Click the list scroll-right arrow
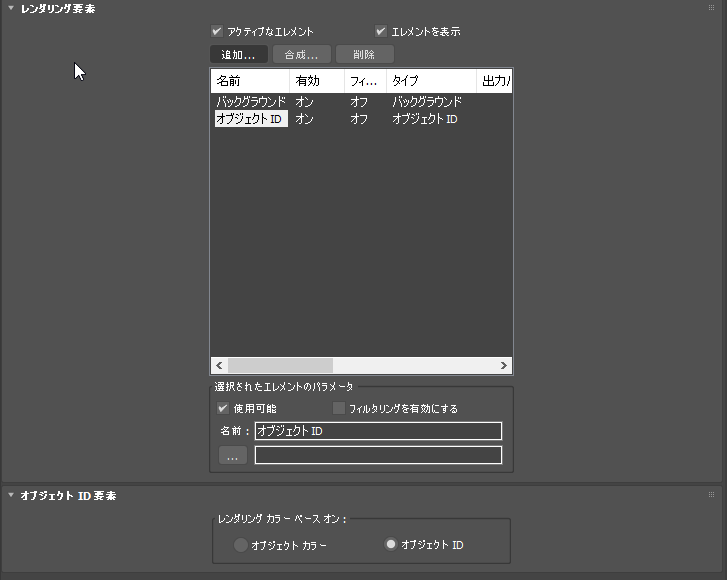The height and width of the screenshot is (580, 727). (504, 365)
